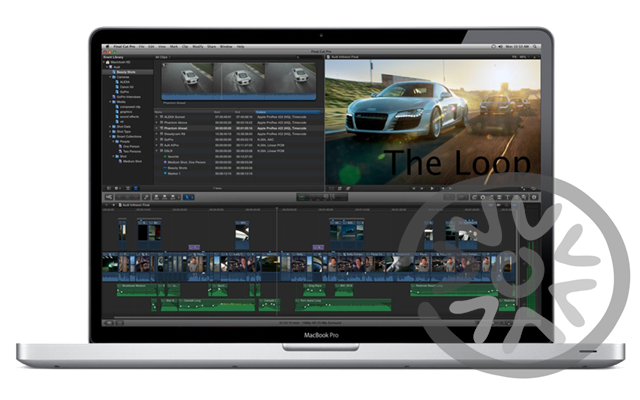Collapse the Media folder
Viewport: 640px width, 400px height.
[110, 102]
